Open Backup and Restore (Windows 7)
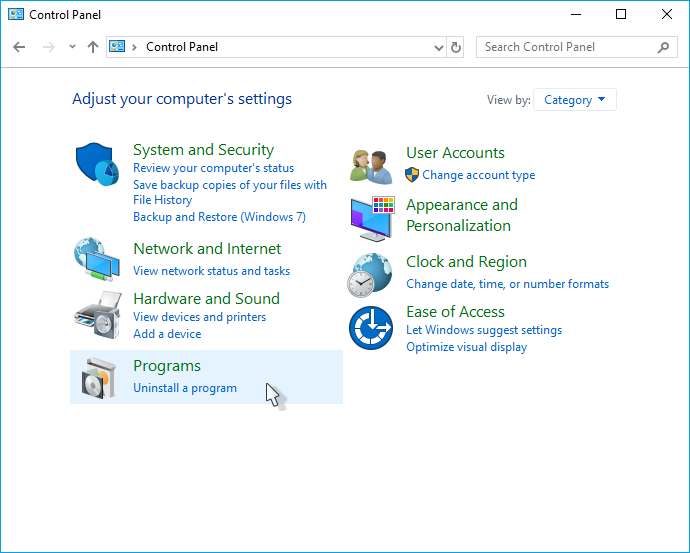This screenshot has width=690, height=553. coord(219,217)
